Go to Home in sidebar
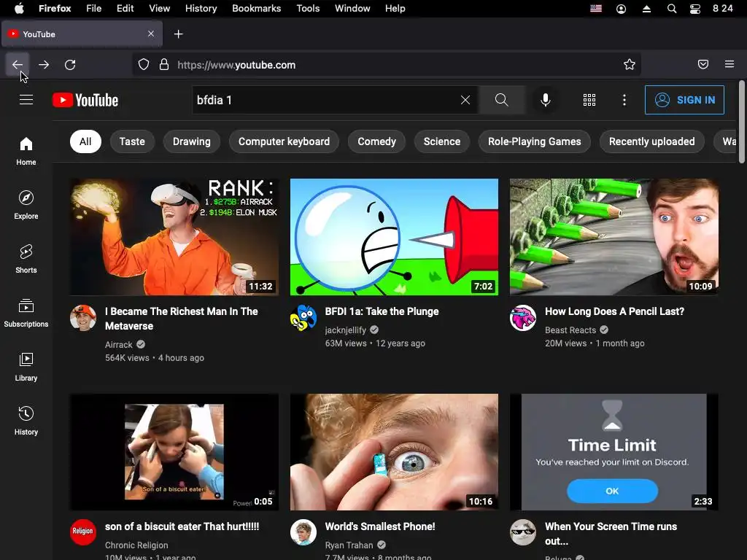The height and width of the screenshot is (560, 747). (26, 152)
